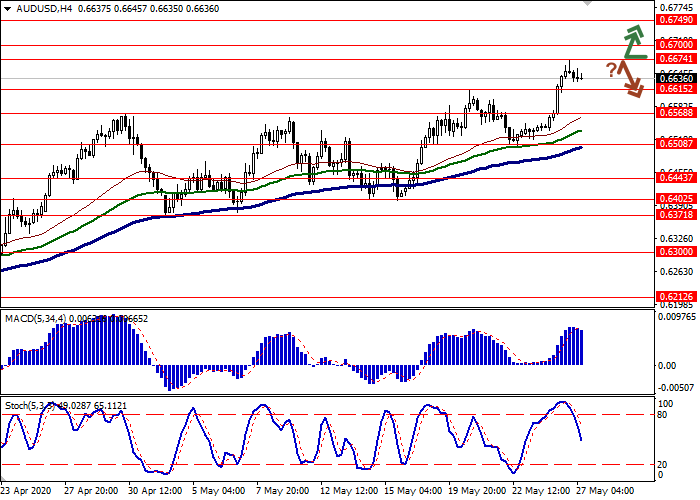The height and width of the screenshot is (500, 700).
Task: Click the green upward arrow
Action: (x=632, y=42)
